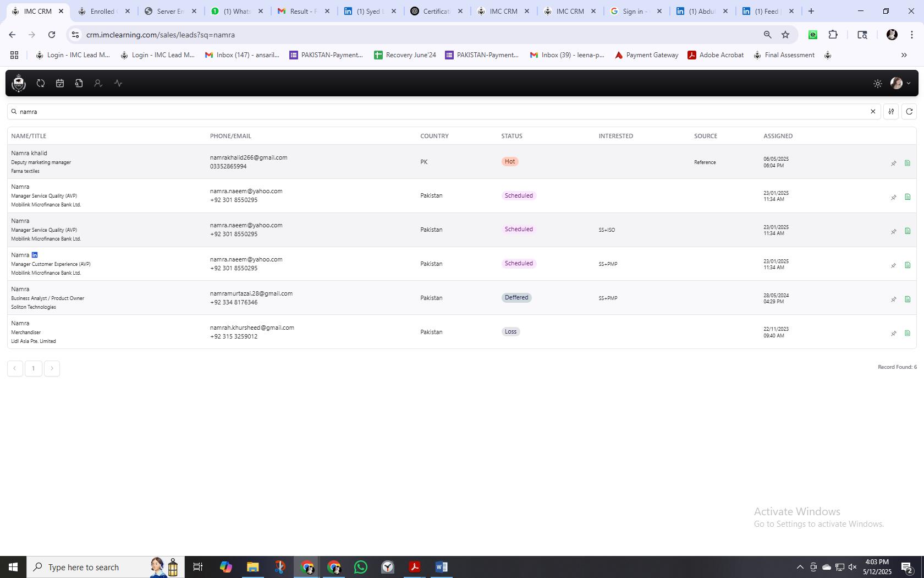Image resolution: width=924 pixels, height=578 pixels.
Task: Toggle the light/dark theme sun icon
Action: tap(878, 84)
